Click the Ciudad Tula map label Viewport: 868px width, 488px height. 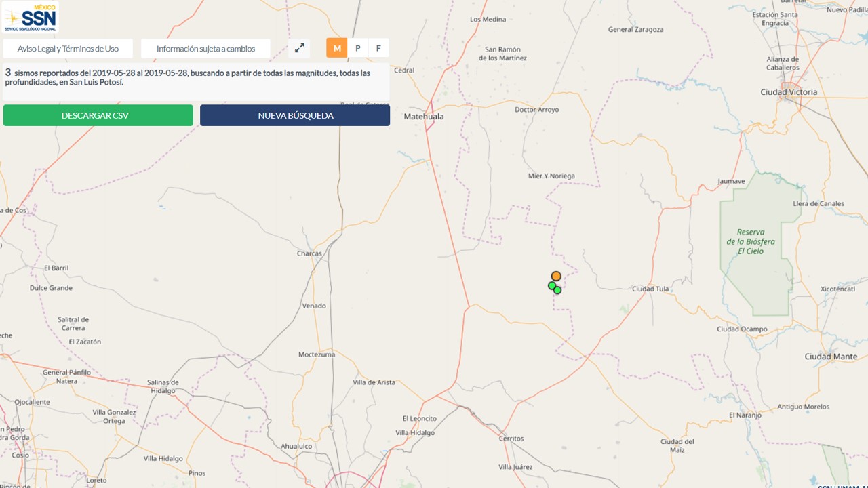click(x=650, y=289)
